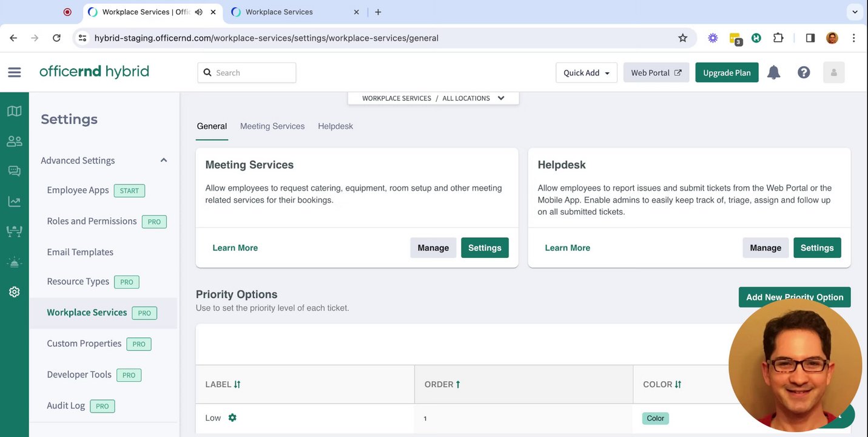Bookmark page with the star icon
This screenshot has height=437, width=868.
(682, 38)
